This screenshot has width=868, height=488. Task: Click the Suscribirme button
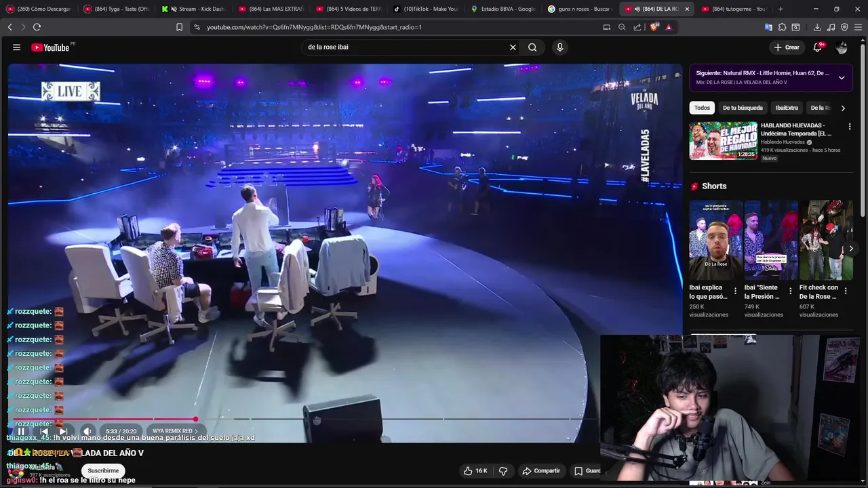103,471
